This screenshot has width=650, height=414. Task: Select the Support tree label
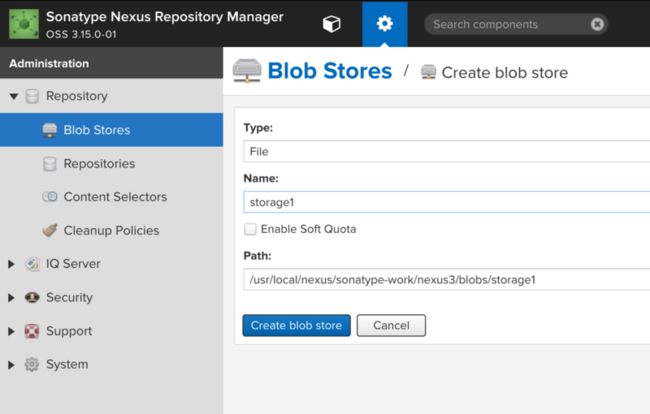69,331
